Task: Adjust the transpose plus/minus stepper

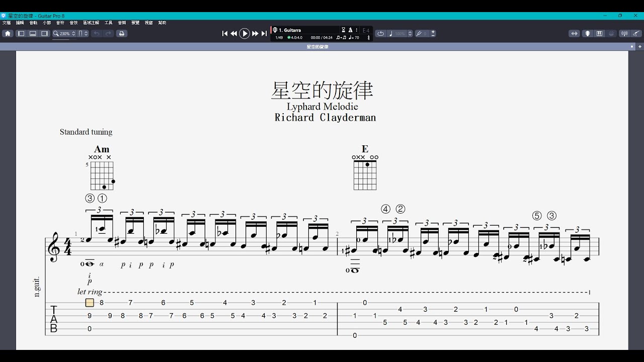Action: point(433,34)
